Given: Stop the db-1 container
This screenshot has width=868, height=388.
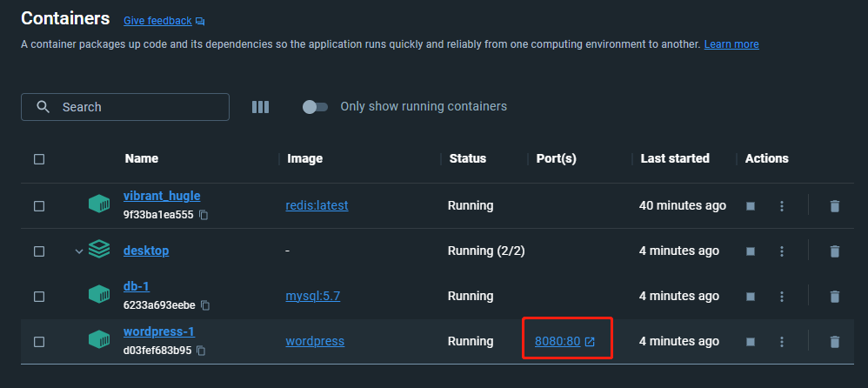Looking at the screenshot, I should (751, 296).
